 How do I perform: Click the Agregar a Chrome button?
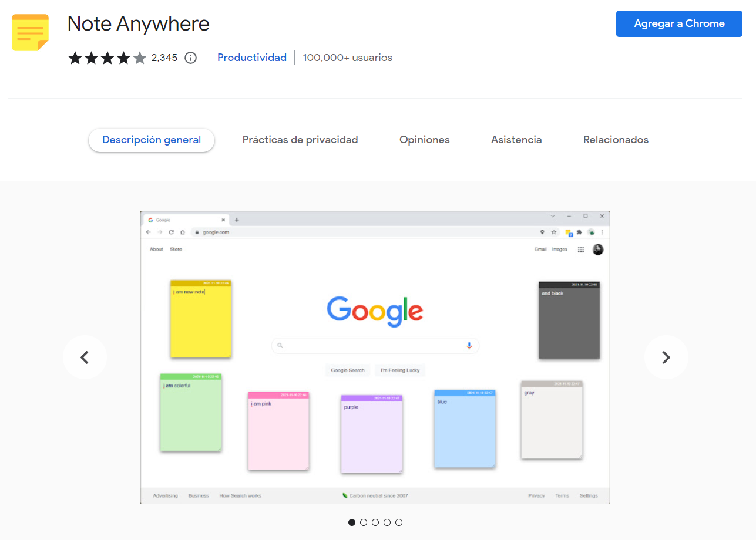[679, 23]
